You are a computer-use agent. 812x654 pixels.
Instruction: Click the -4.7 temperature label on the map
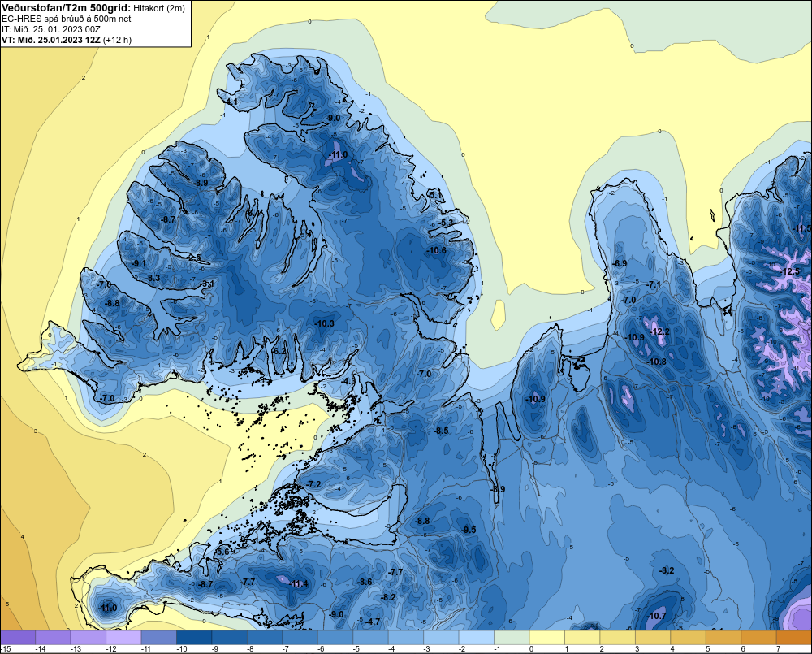pos(373,622)
